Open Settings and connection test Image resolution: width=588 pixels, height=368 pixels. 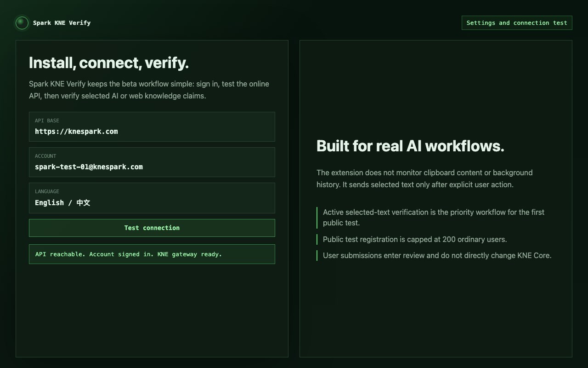(x=517, y=23)
